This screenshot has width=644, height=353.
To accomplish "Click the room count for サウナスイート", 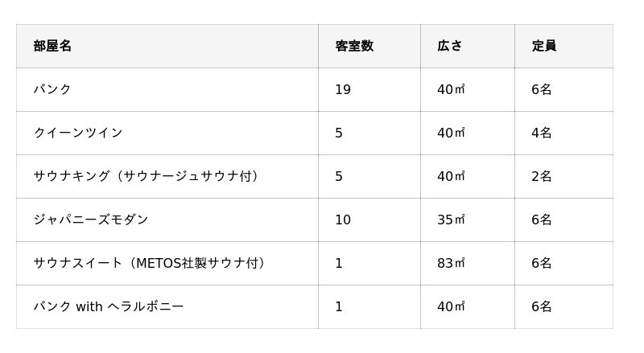I will (339, 264).
